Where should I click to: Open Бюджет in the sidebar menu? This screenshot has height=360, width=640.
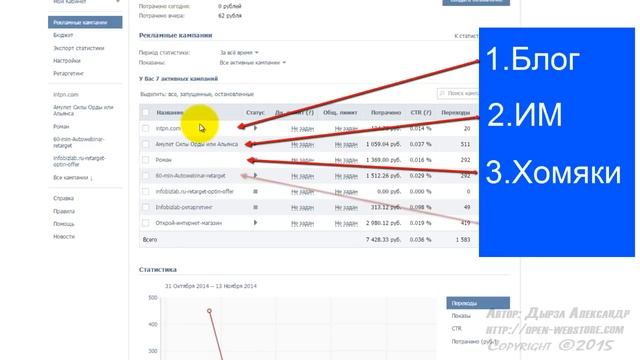tap(63, 36)
